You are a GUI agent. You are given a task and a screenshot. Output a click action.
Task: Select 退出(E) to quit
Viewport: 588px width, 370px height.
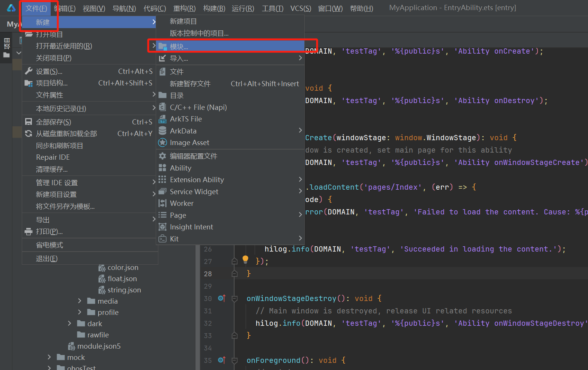[x=90, y=259]
